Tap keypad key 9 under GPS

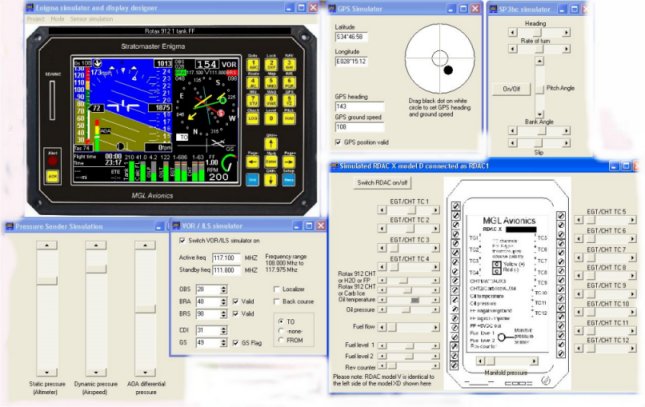[289, 100]
